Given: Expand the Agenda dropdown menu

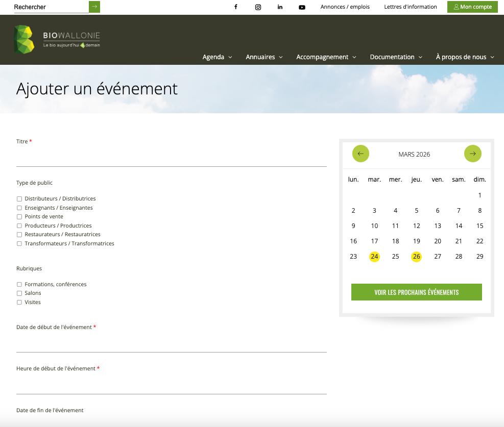Looking at the screenshot, I should coord(217,57).
